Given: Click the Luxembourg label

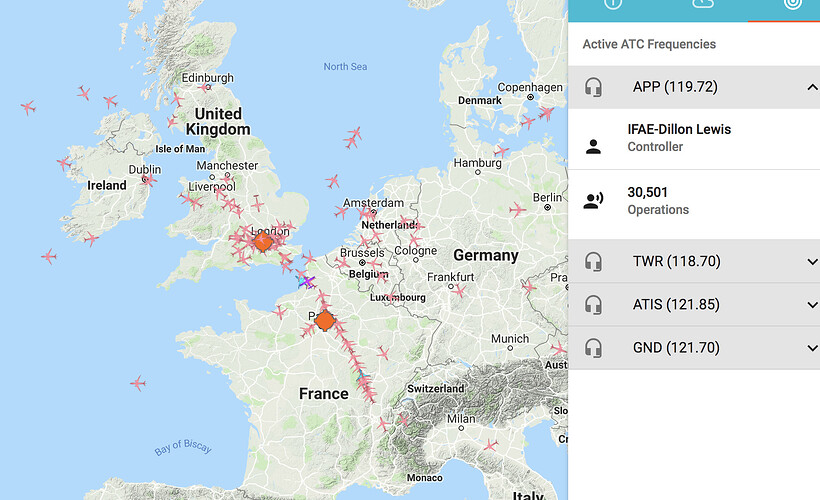Looking at the screenshot, I should tap(398, 298).
